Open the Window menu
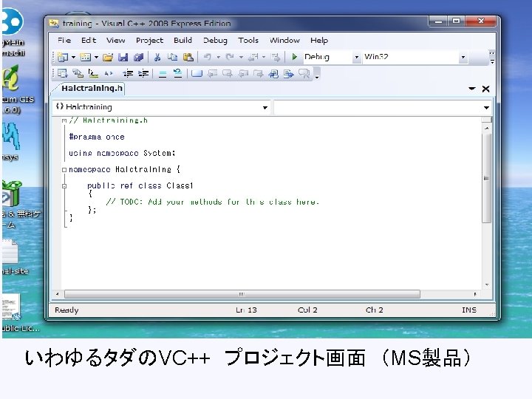Viewport: 532px width, 399px height. pos(284,41)
